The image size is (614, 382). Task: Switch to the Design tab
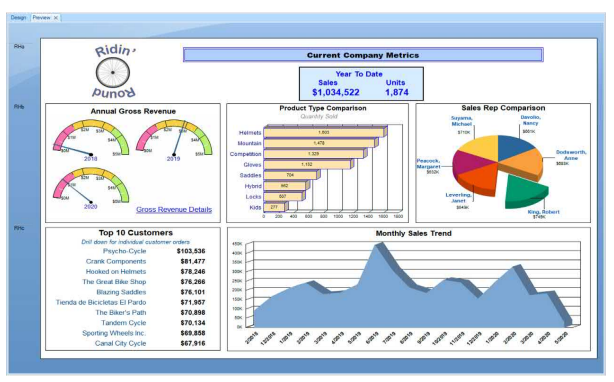click(x=18, y=18)
